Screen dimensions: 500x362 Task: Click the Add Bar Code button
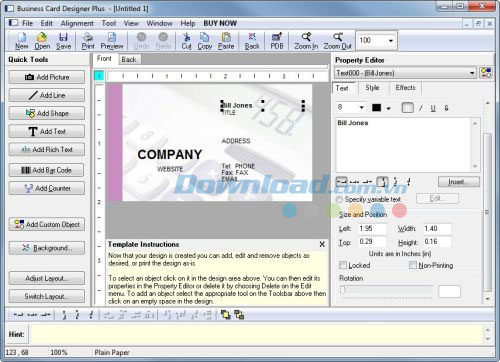47,170
